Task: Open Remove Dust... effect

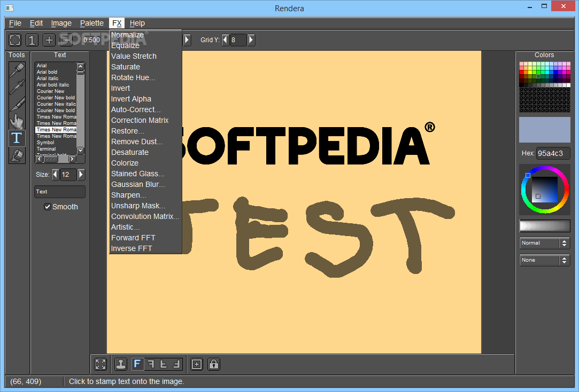Action: [x=145, y=142]
